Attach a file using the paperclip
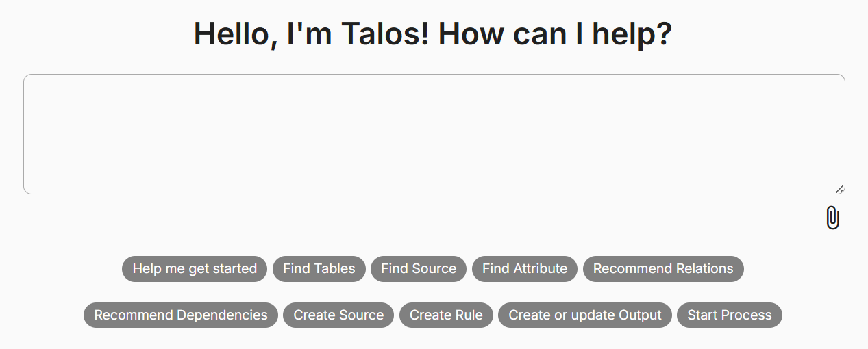Viewport: 868px width, 349px height. click(x=832, y=218)
